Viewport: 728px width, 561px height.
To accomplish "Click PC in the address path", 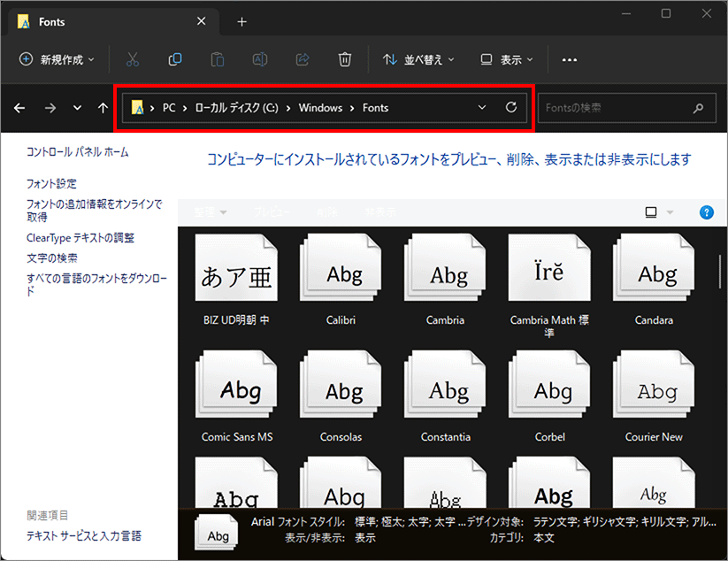I will click(169, 108).
